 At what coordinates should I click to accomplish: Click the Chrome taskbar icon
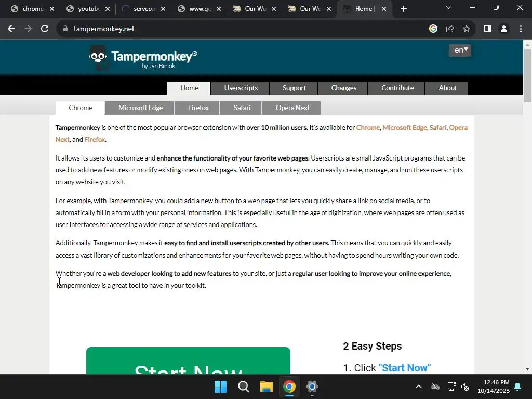click(289, 387)
